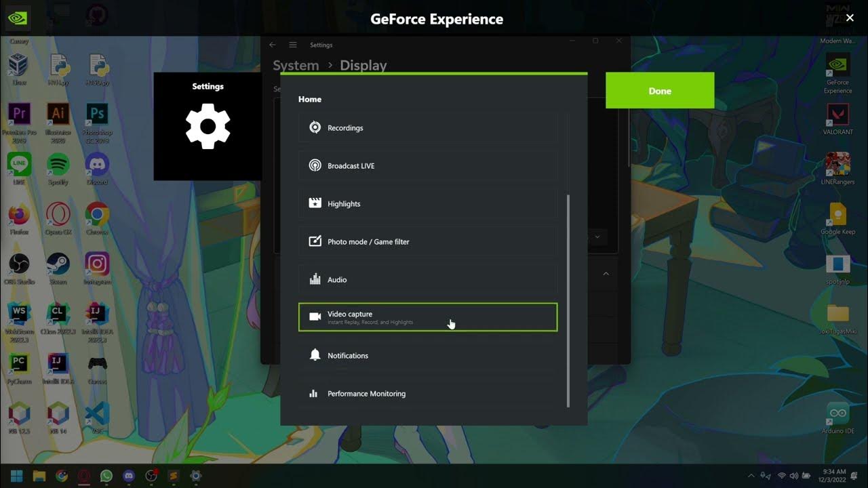
Task: Open WhatsApp from the taskbar
Action: [x=106, y=476]
